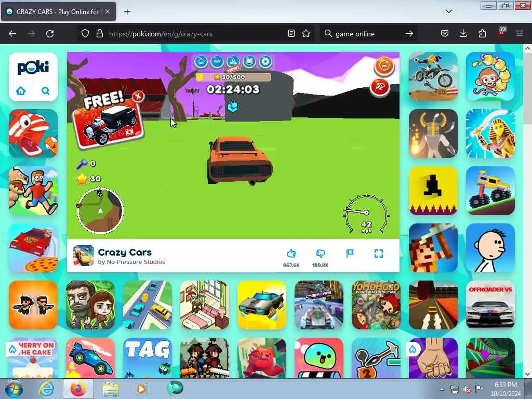Toggle reader view

(x=291, y=34)
